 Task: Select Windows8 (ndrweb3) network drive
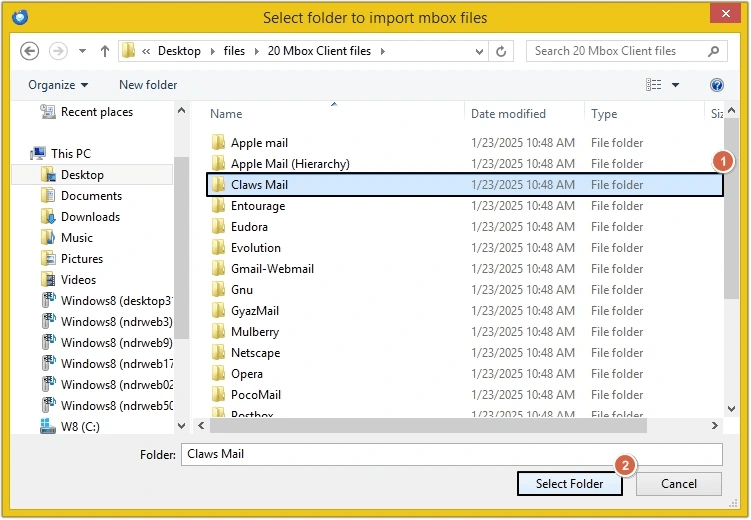(x=107, y=322)
